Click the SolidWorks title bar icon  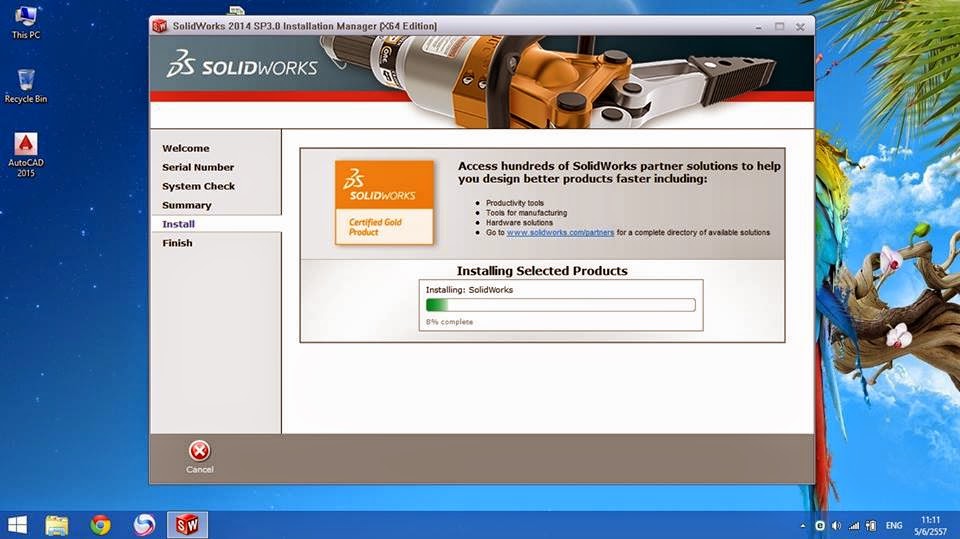pyautogui.click(x=160, y=26)
